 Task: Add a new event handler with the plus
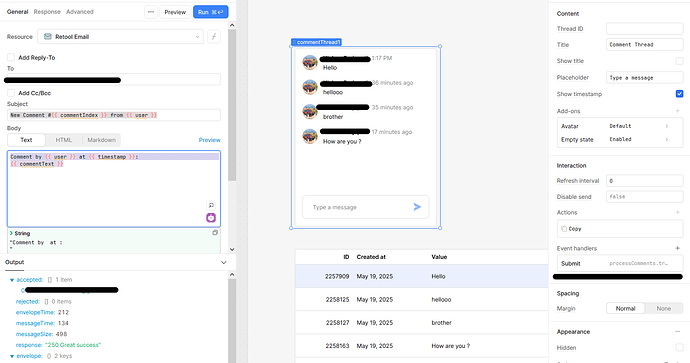click(x=678, y=248)
